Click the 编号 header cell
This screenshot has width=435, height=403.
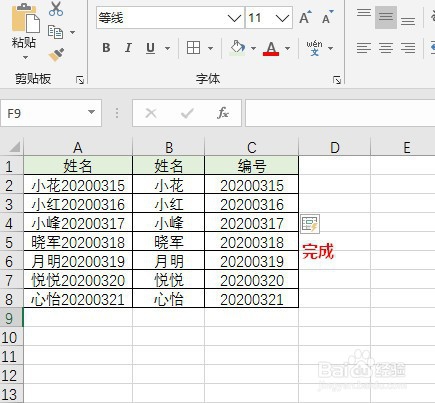click(x=252, y=166)
